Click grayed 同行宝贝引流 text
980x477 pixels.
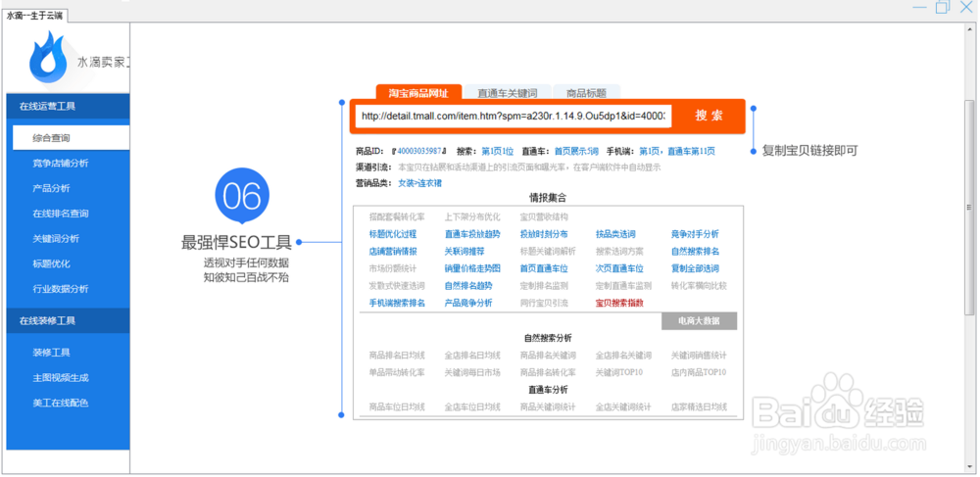pyautogui.click(x=544, y=303)
